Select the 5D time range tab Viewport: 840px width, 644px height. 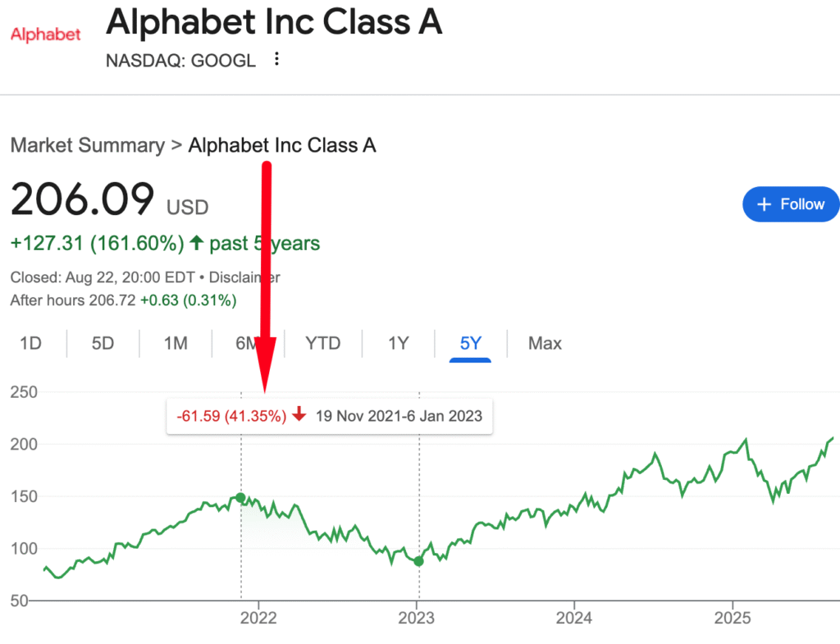pos(103,343)
